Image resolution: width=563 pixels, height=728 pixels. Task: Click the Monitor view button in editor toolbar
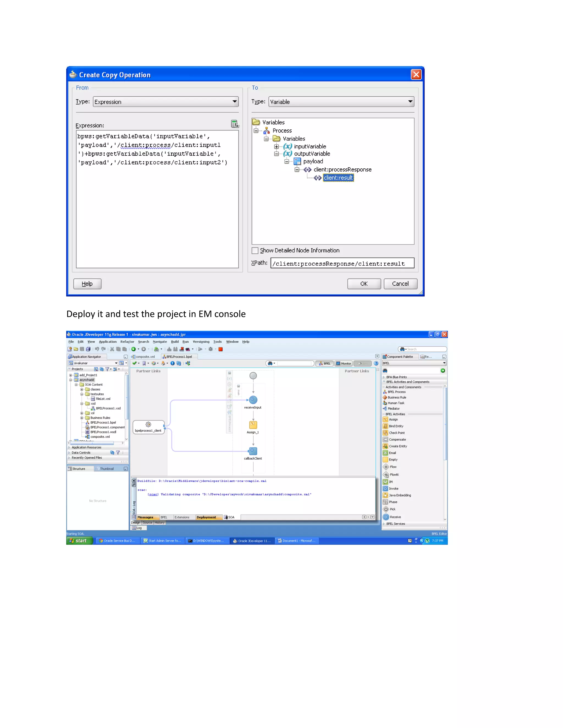pos(344,363)
